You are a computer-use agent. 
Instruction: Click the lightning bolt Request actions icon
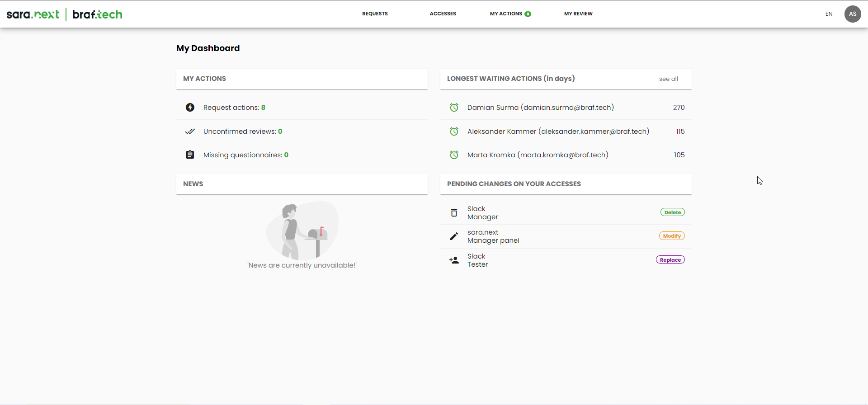coord(190,108)
